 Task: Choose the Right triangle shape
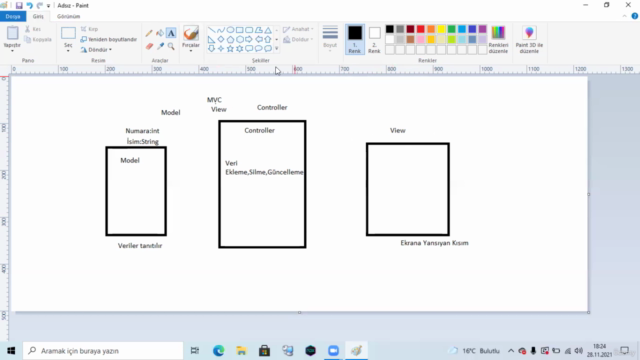[x=211, y=40]
